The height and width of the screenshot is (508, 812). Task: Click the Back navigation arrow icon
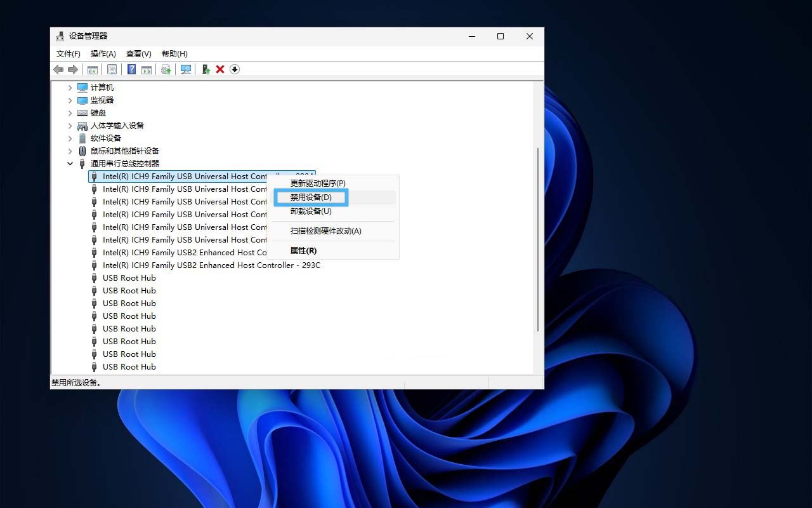click(x=59, y=69)
